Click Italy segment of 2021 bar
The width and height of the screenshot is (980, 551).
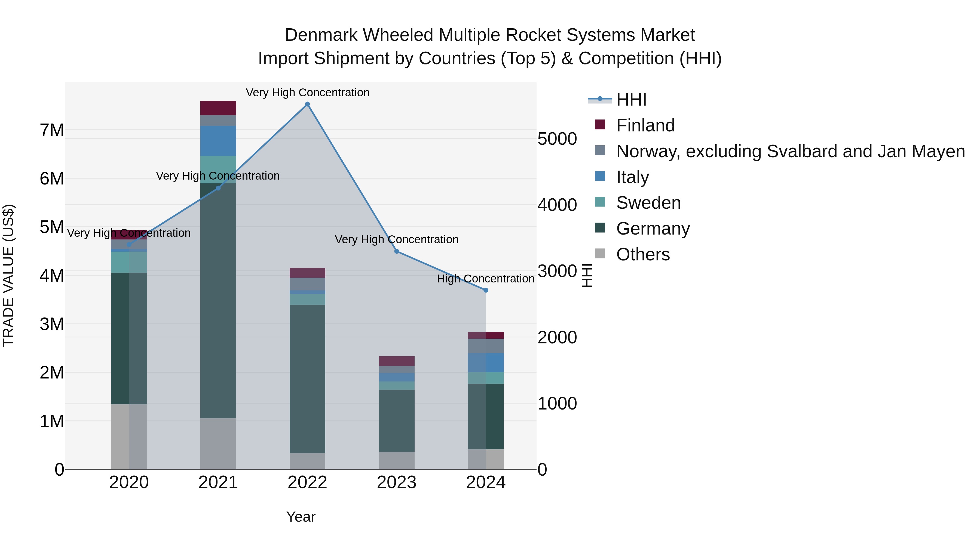click(x=218, y=141)
